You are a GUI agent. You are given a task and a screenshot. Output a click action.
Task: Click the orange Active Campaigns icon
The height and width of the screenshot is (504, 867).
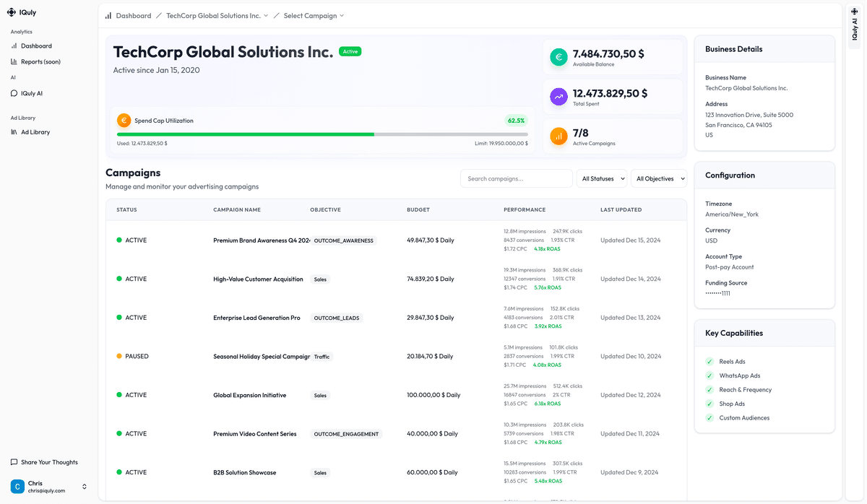tap(558, 136)
